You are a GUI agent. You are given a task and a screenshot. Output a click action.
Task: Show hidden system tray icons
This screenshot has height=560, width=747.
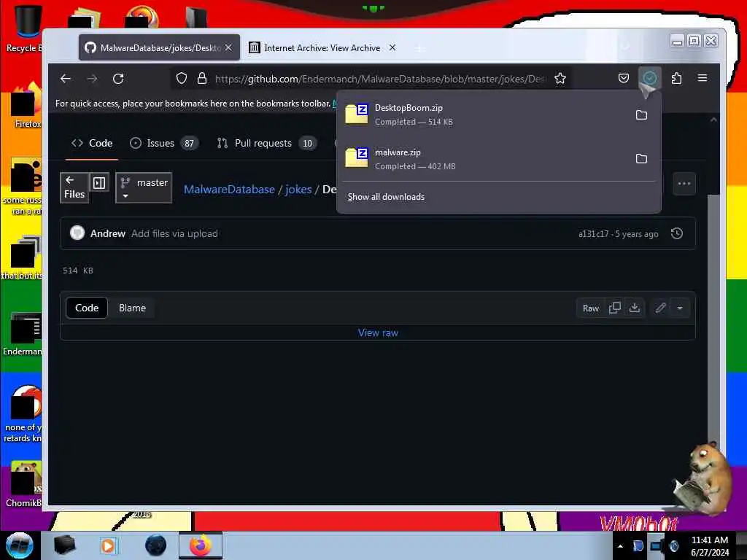pos(620,546)
